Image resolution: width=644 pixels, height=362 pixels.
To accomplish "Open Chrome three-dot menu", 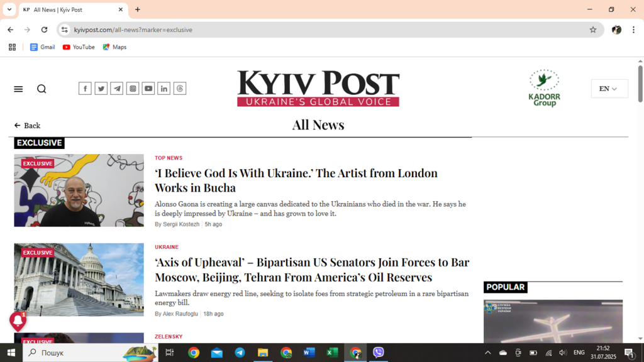I will [x=634, y=30].
